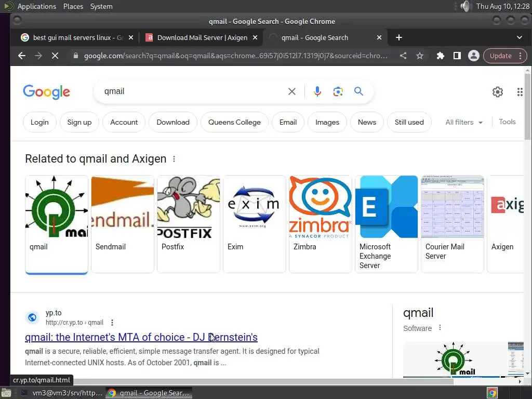Click the show desktop icon in the bottom panel
532x399 pixels.
[6, 393]
